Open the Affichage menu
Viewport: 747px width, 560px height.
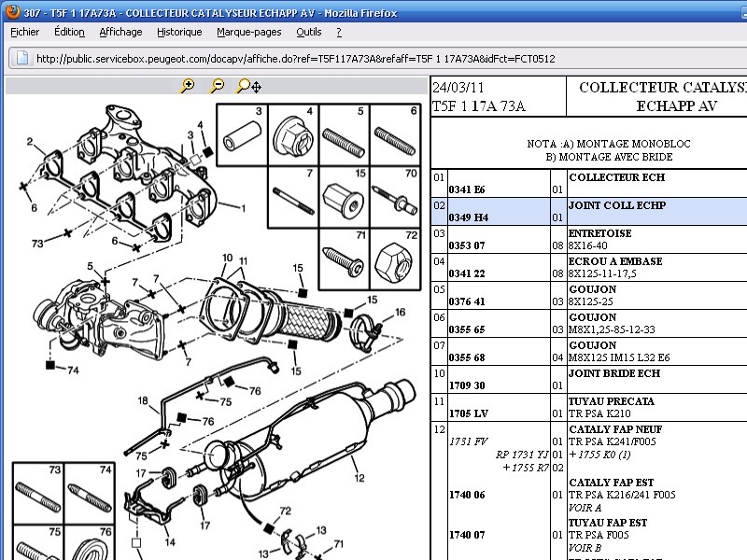120,32
